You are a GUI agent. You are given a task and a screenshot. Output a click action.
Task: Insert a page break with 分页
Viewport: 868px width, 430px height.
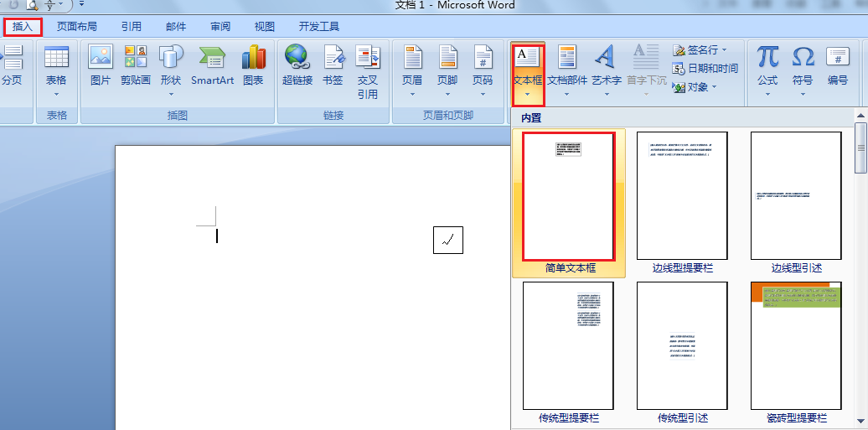12,65
